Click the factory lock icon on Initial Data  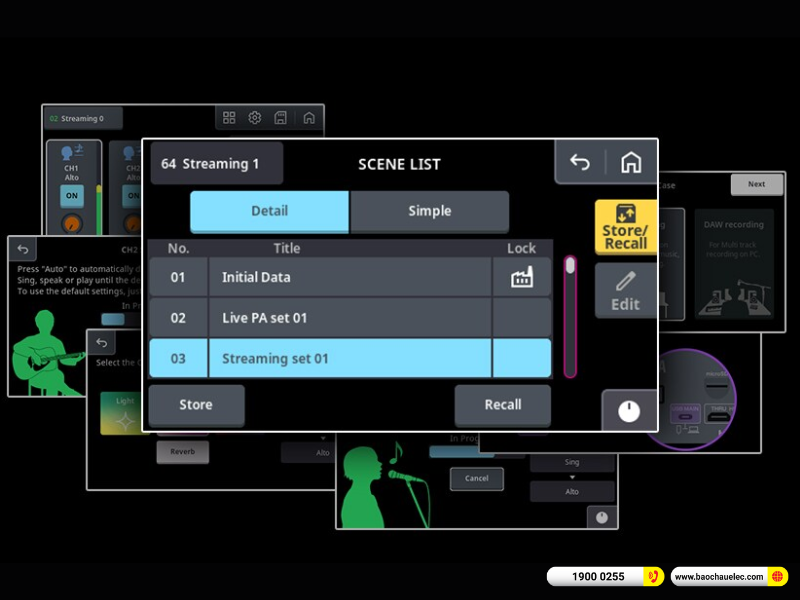click(522, 277)
